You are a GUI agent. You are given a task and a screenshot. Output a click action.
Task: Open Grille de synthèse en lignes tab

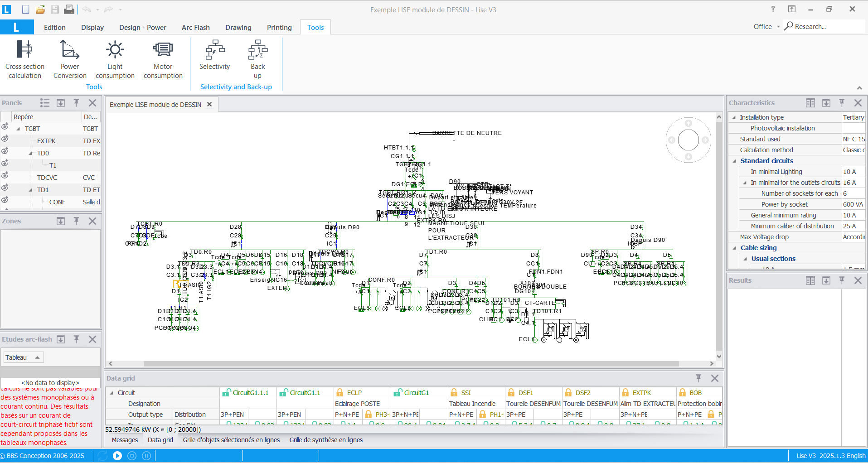326,440
